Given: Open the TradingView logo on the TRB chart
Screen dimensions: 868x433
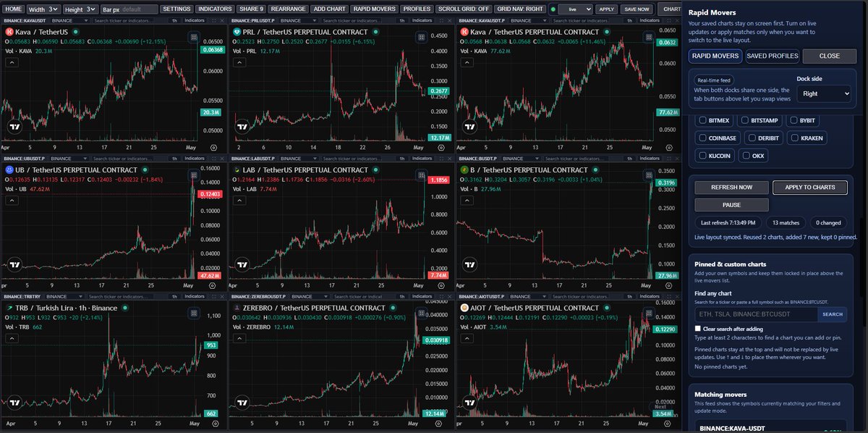Looking at the screenshot, I should point(14,404).
